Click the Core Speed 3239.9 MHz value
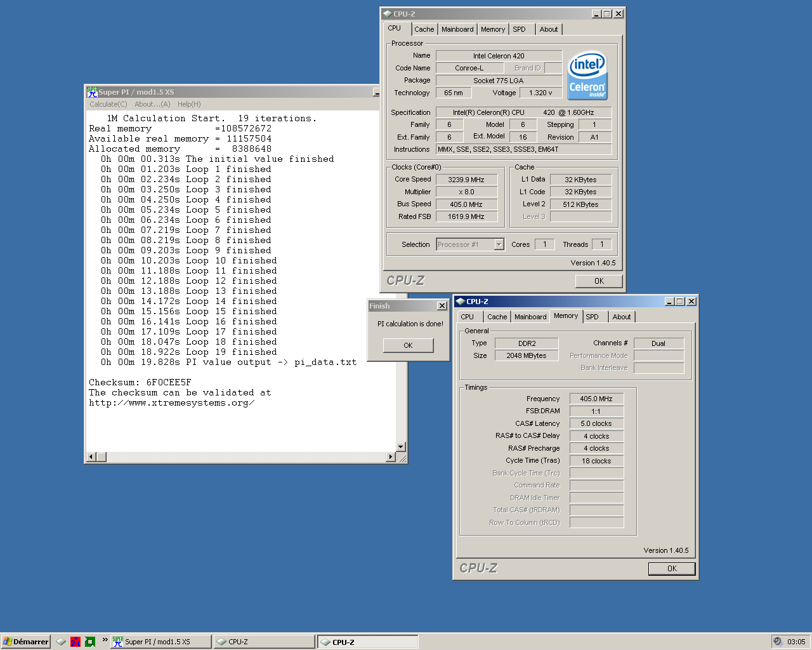 coord(466,180)
